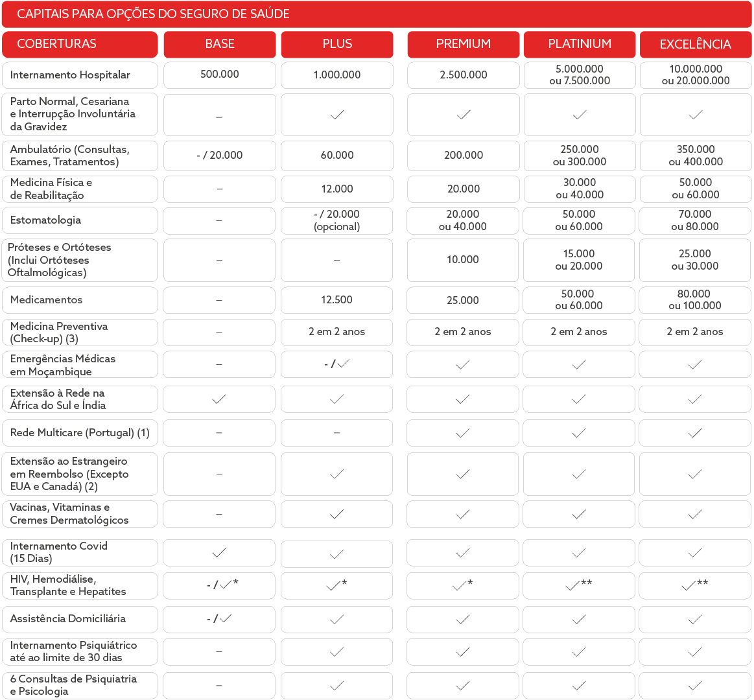Click the 'Estomatologia' row label
This screenshot has height=700, width=754.
[45, 220]
